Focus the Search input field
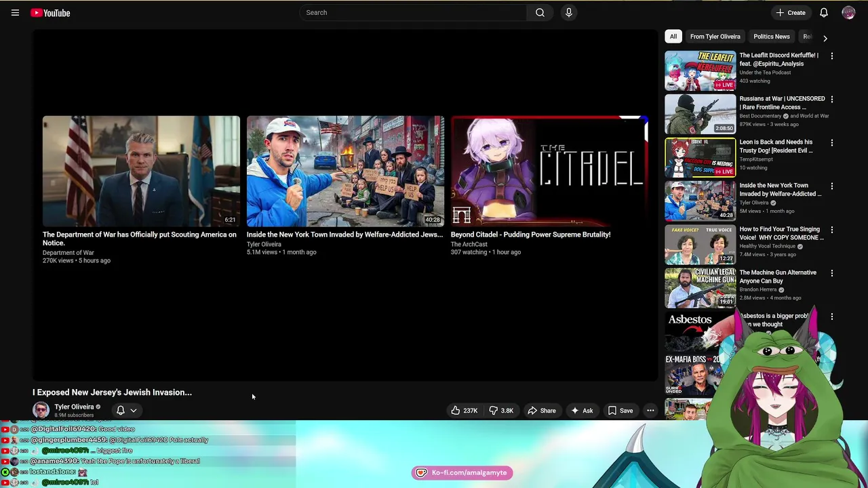This screenshot has height=488, width=868. pos(414,12)
